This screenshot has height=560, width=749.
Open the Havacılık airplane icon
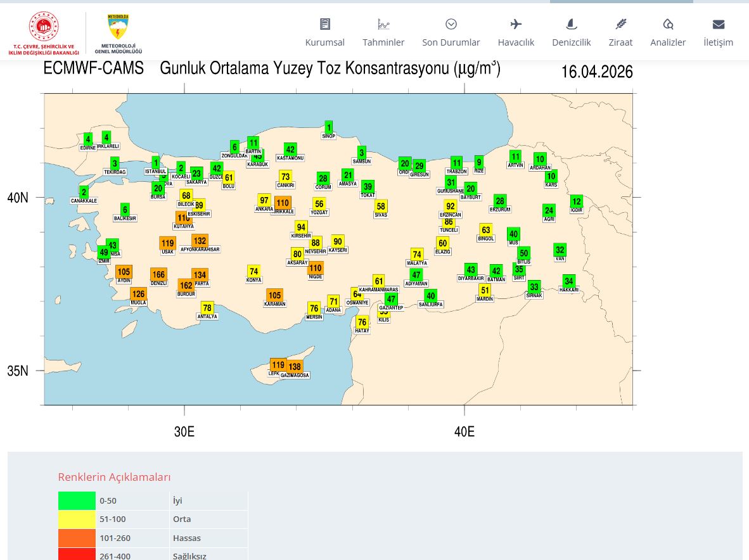point(516,24)
